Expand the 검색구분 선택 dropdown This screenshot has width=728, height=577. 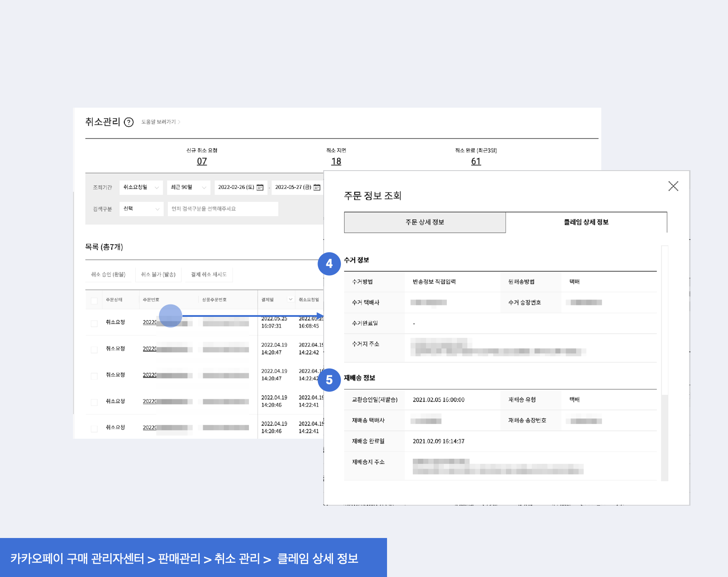pyautogui.click(x=141, y=209)
